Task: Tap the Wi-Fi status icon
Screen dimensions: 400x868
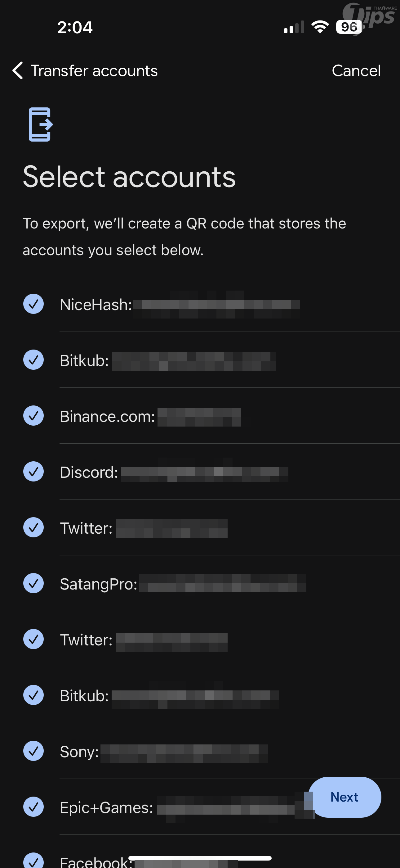Action: (320, 27)
